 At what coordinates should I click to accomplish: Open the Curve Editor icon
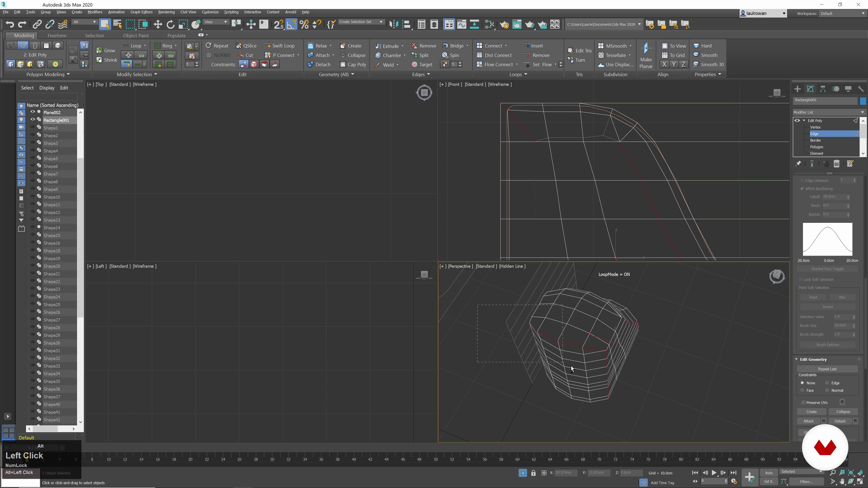pos(462,24)
